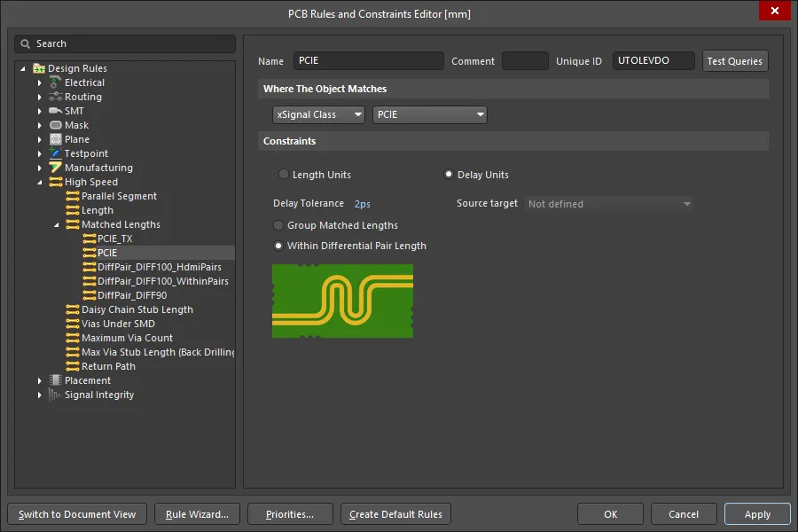Click the Plane category icon
This screenshot has height=532, width=798.
56,139
